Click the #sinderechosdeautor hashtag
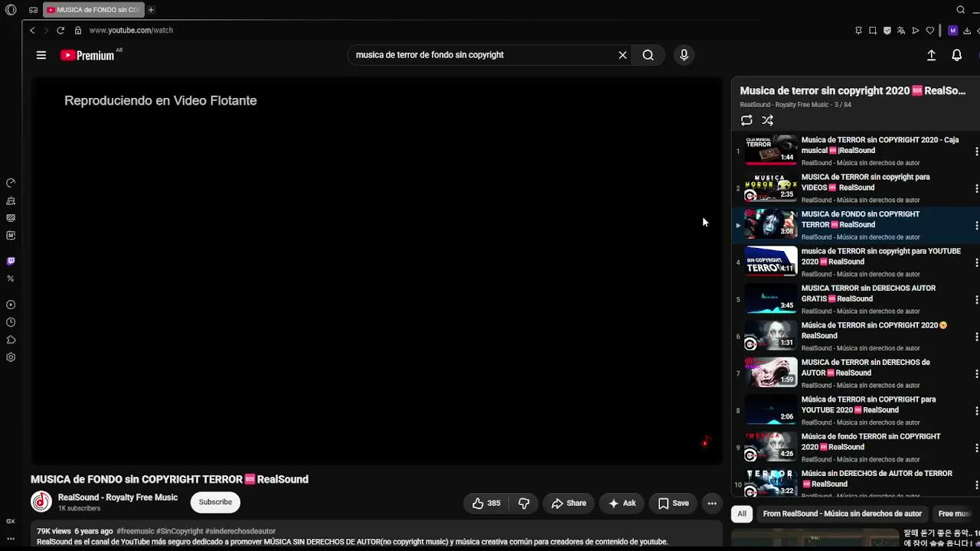980x551 pixels. pyautogui.click(x=240, y=531)
